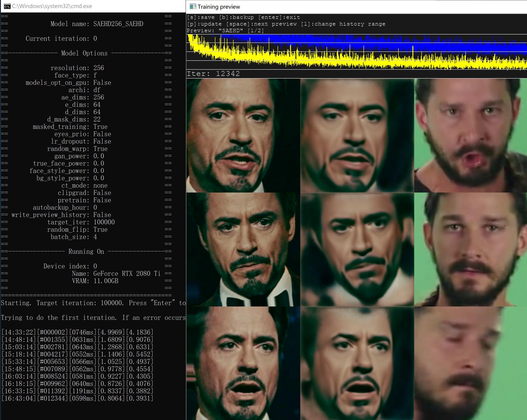This screenshot has height=420, width=527.
Task: Click the 'lr_dropout: False' line
Action: pos(81,141)
